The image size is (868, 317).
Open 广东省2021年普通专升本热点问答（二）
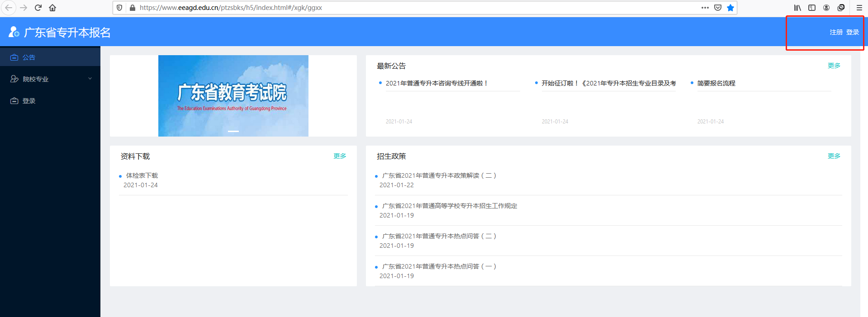[439, 236]
